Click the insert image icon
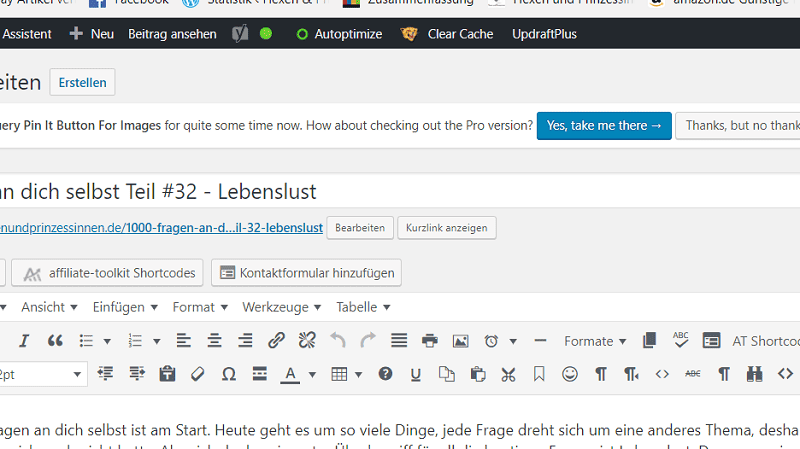800x449 pixels. click(460, 341)
